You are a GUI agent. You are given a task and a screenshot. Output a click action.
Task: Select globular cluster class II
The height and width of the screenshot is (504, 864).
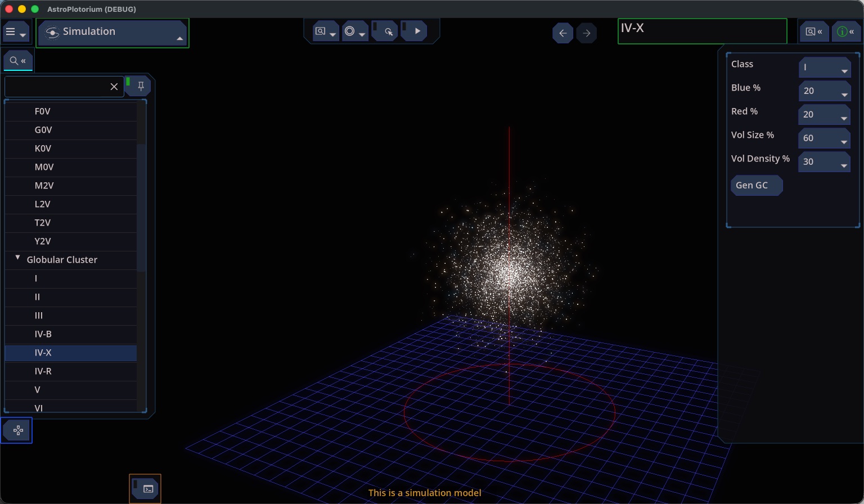point(71,297)
